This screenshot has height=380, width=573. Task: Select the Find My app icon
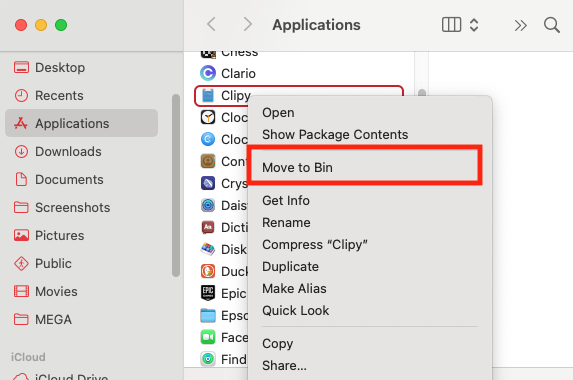click(208, 359)
